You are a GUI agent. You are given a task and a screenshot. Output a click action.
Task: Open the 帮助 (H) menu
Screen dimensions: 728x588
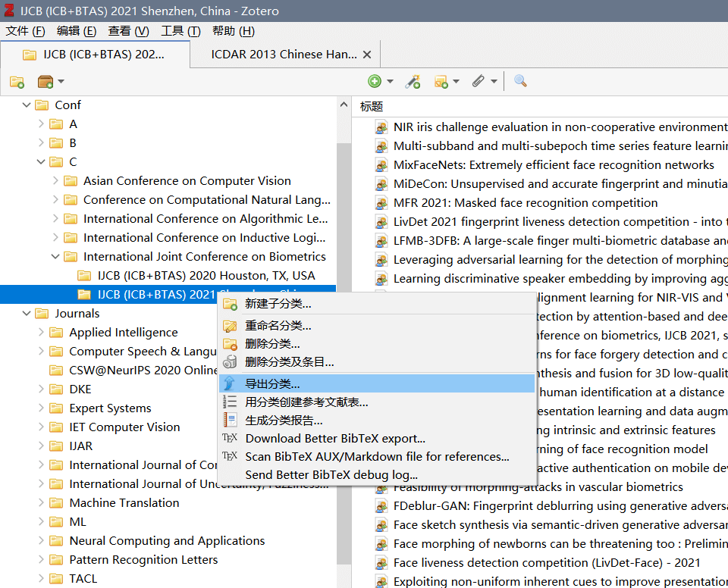[x=234, y=31]
